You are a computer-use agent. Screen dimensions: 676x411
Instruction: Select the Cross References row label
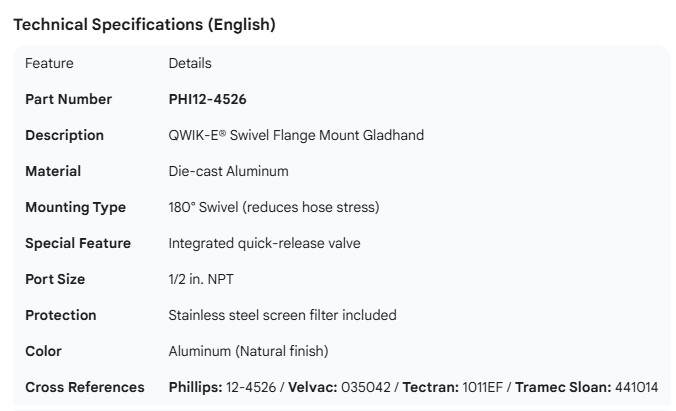pos(85,387)
